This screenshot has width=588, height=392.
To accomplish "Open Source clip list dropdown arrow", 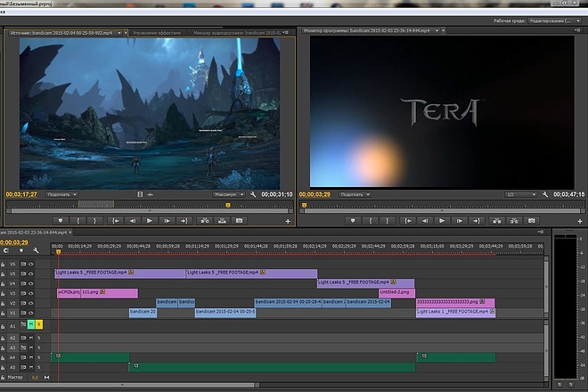I will click(x=119, y=33).
